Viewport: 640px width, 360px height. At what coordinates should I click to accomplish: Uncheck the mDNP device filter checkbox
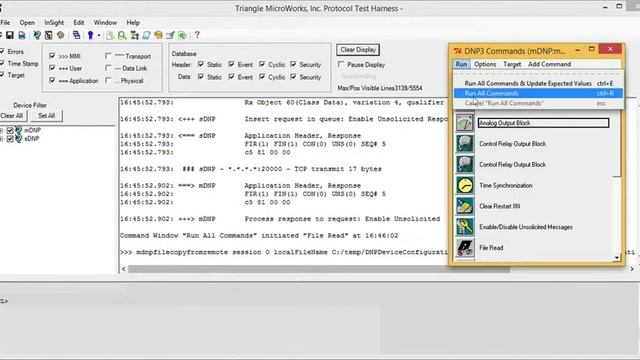[10, 130]
